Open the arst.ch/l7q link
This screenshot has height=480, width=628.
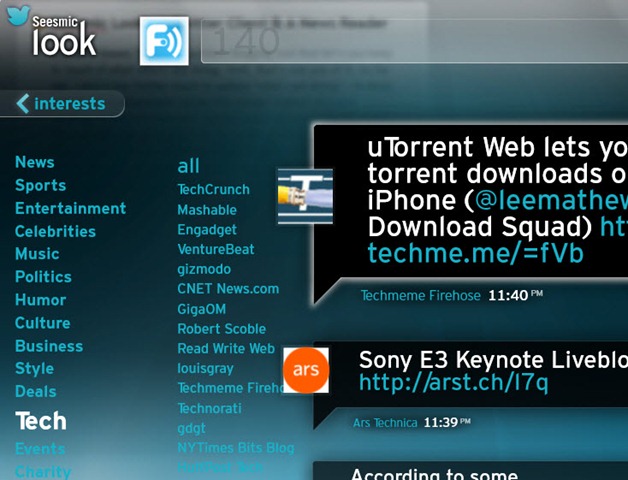point(453,382)
